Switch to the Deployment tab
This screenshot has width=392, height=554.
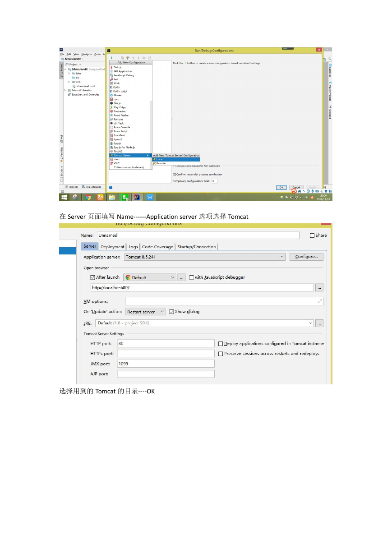tap(112, 247)
